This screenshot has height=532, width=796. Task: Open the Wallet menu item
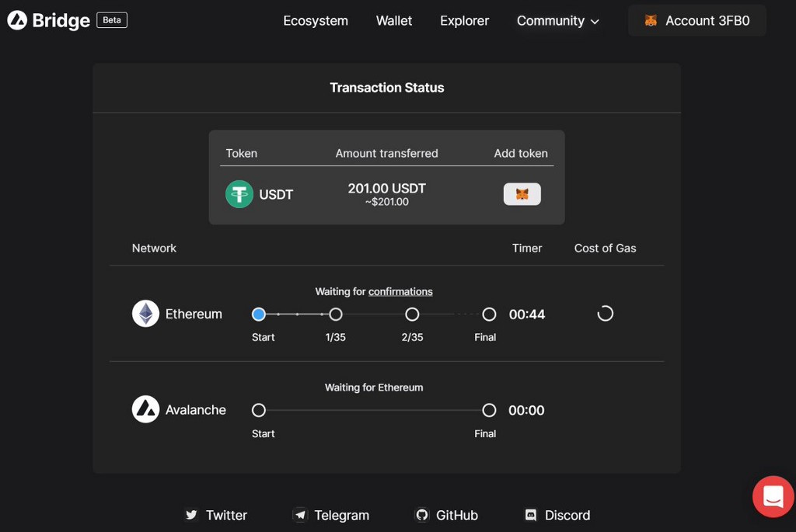point(394,21)
